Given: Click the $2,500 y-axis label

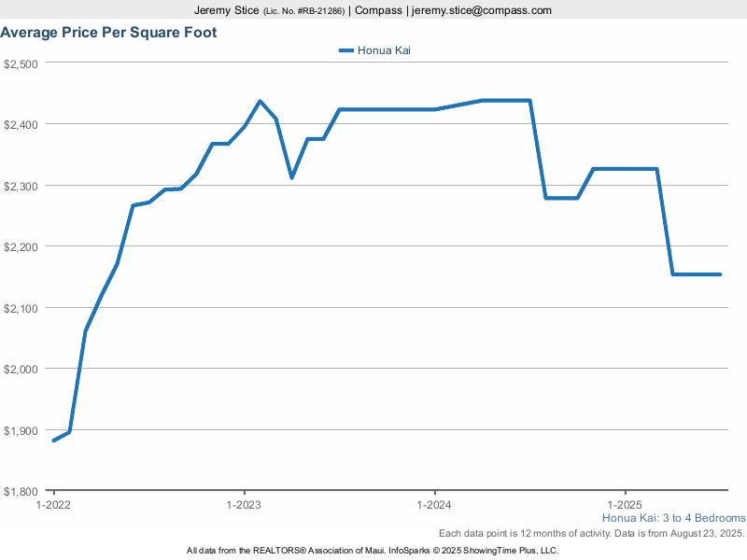Looking at the screenshot, I should (x=21, y=63).
